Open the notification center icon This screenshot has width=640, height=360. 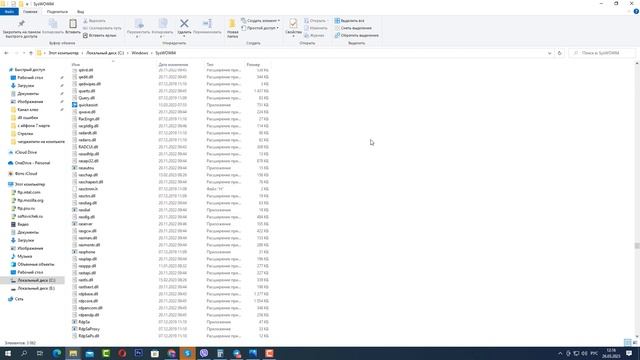[629, 353]
